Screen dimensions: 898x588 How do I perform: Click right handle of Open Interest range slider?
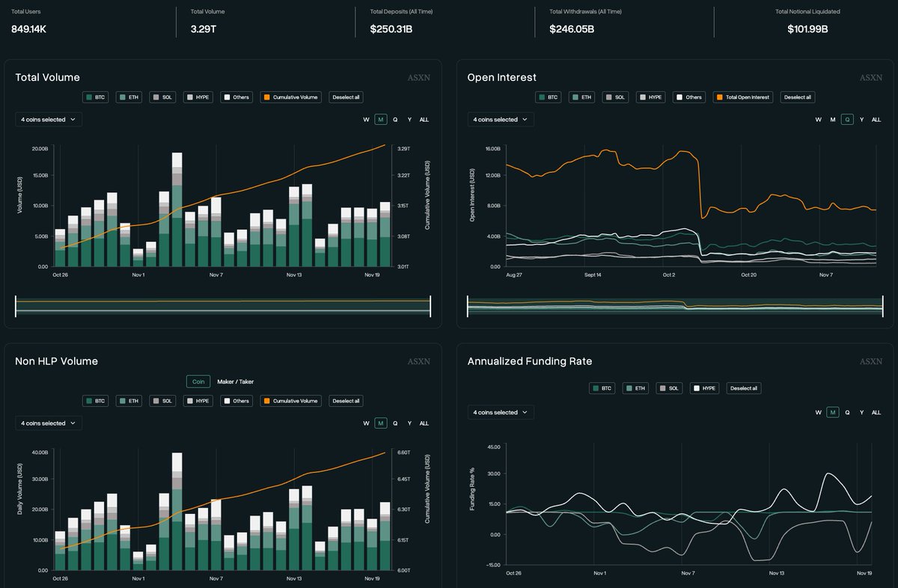(x=882, y=306)
